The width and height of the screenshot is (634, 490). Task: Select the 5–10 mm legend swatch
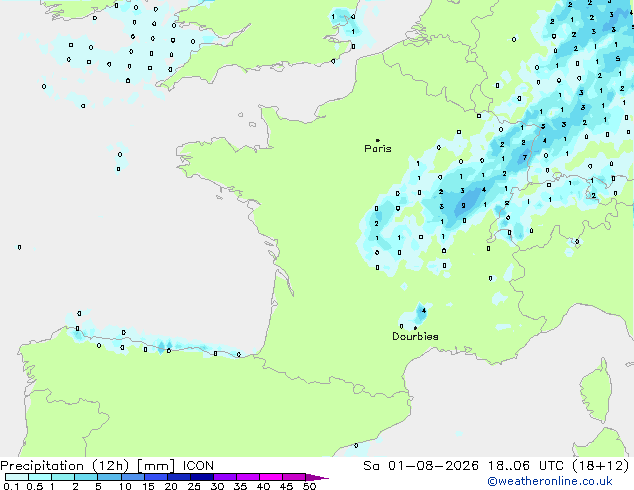(109, 477)
